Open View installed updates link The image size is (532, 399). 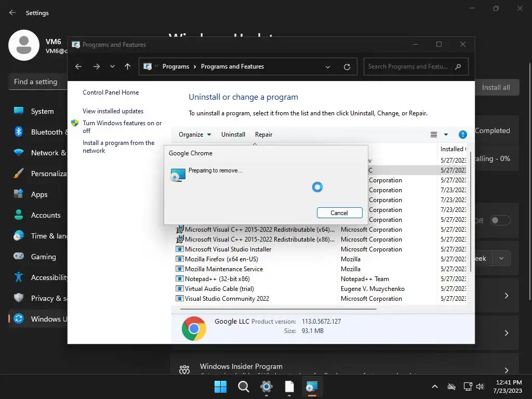(x=113, y=111)
